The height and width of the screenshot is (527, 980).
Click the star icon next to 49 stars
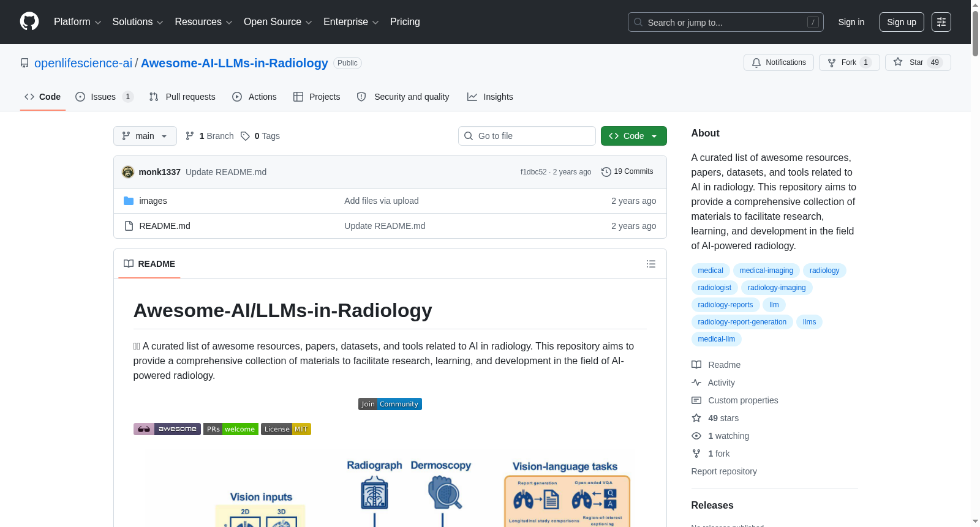pos(696,418)
